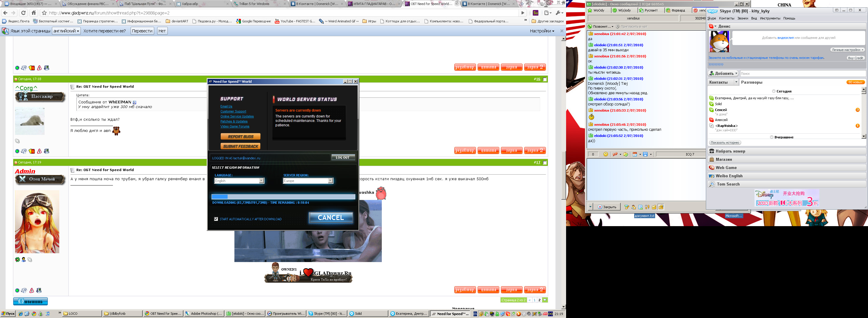Viewport: 868px width, 318px height.
Task: Open the Patches & Updates link
Action: [234, 122]
